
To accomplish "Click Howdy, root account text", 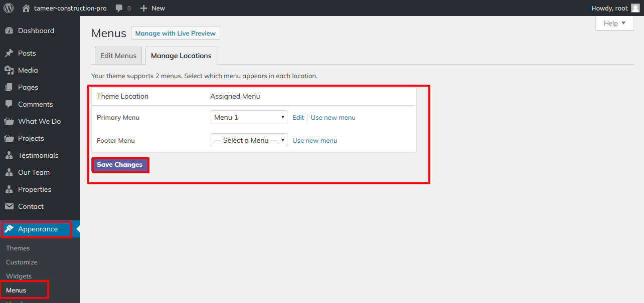I will point(609,8).
